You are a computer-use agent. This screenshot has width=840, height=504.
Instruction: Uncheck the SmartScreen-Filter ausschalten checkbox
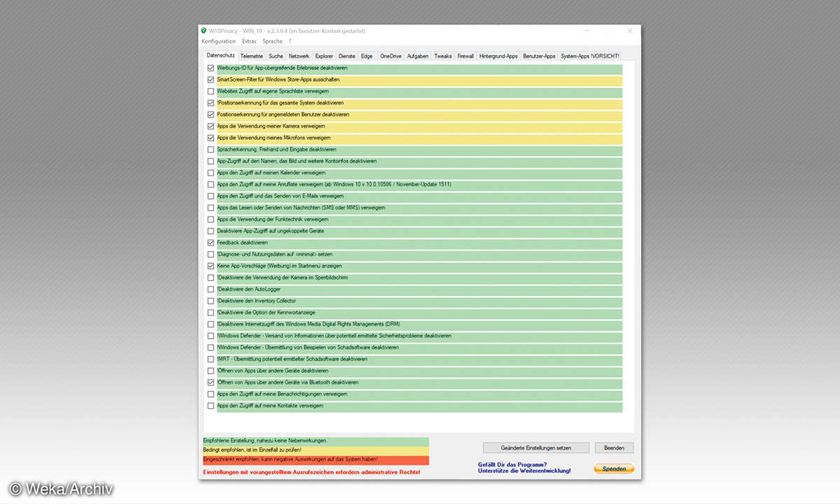click(211, 80)
